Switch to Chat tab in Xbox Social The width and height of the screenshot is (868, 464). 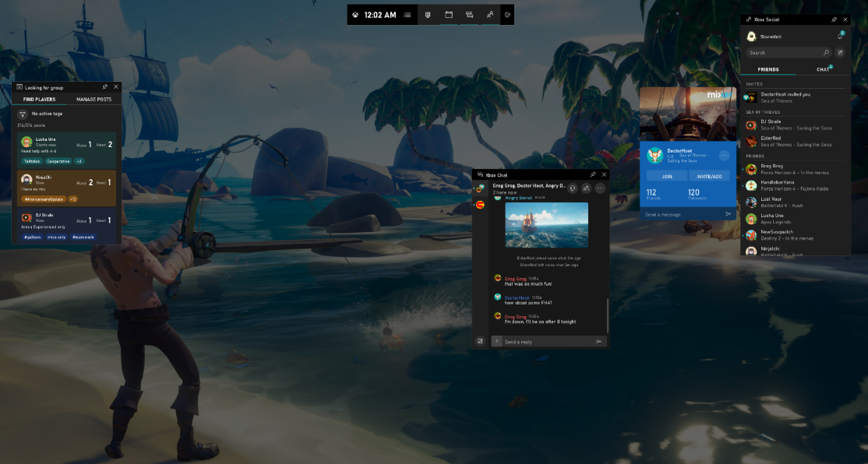pos(823,70)
